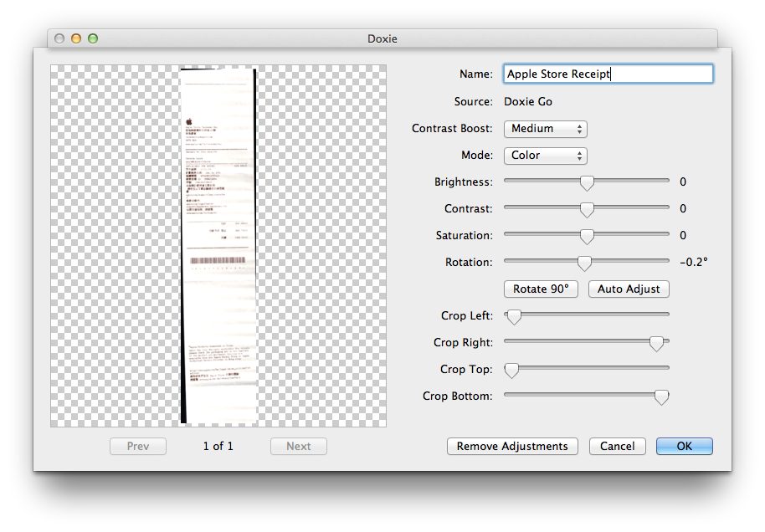Click Remove Adjustments button
Image resolution: width=765 pixels, height=532 pixels.
pos(512,446)
